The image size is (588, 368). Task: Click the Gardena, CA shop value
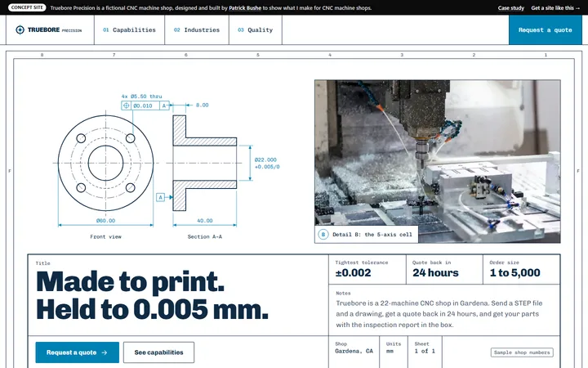354,351
